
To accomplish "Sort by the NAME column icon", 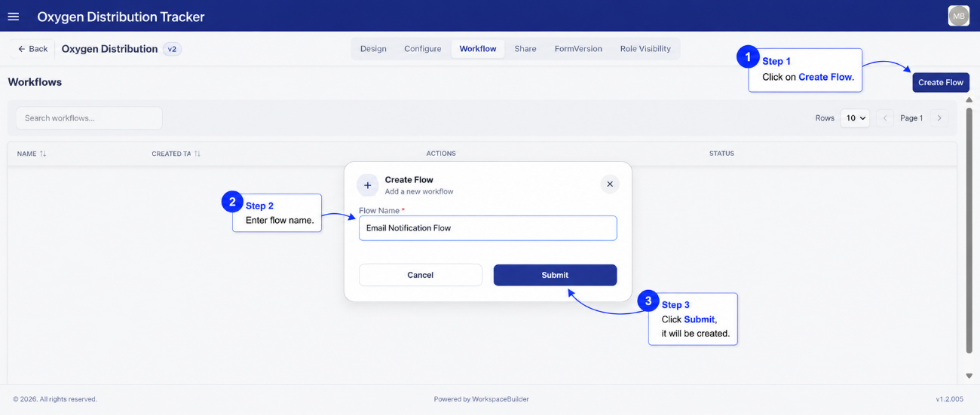I will (43, 154).
